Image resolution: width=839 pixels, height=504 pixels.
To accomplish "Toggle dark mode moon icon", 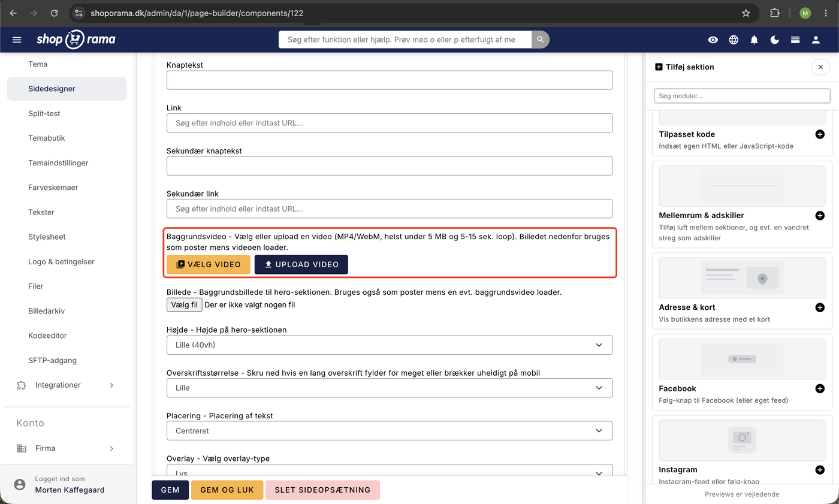I will (x=774, y=40).
